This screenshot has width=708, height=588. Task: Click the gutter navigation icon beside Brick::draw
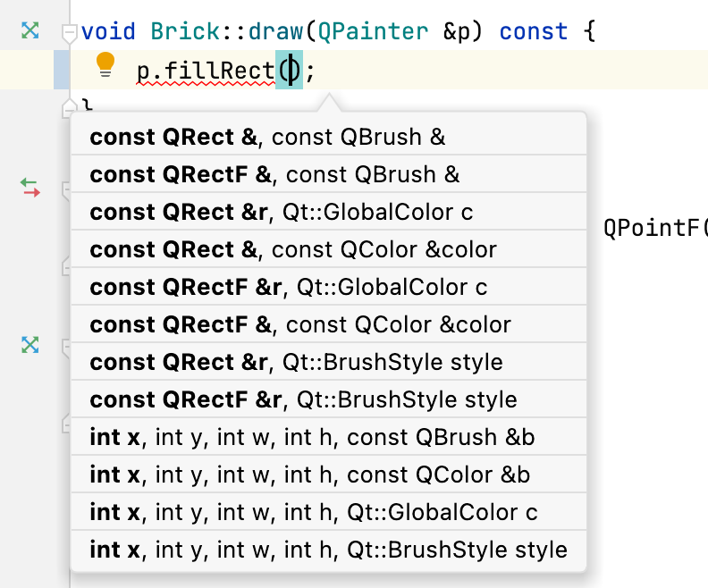pos(29,30)
